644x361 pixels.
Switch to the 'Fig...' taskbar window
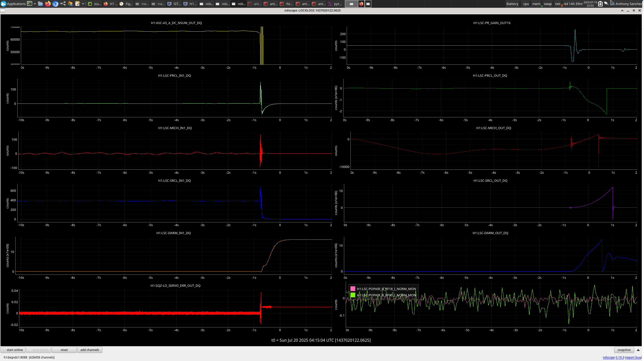126,4
